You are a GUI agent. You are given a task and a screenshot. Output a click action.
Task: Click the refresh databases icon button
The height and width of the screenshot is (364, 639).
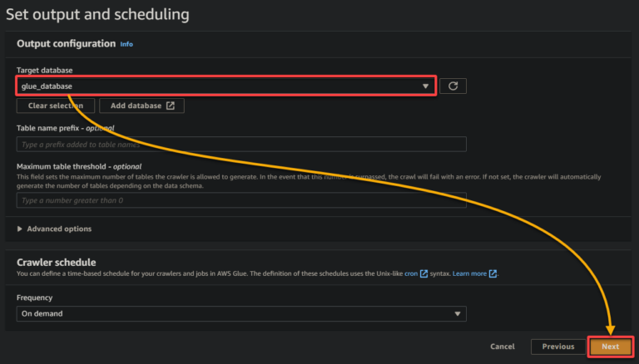point(453,86)
